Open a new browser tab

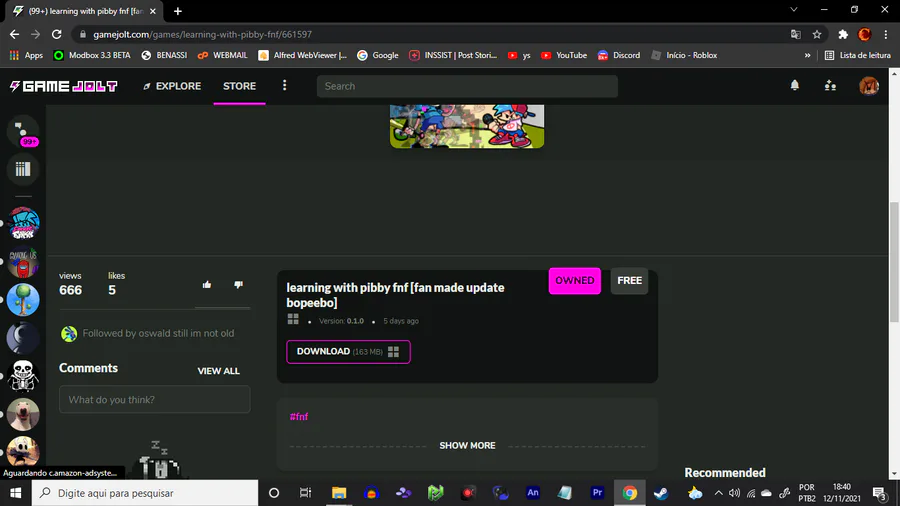coord(178,11)
